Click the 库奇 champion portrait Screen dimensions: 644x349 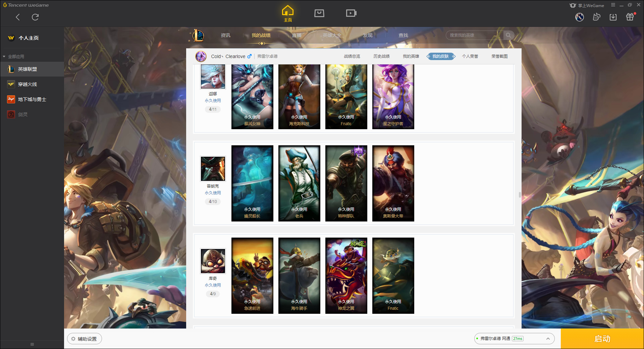coord(213,261)
